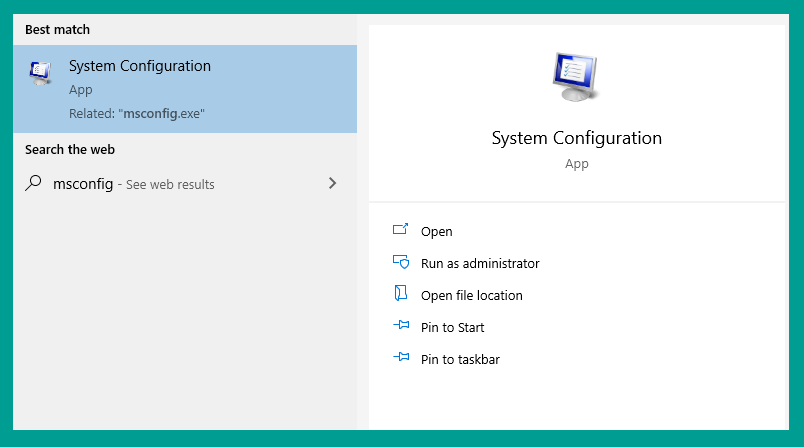This screenshot has height=447, width=804.
Task: Click the magnifier icon beside msconfig
Action: (33, 183)
